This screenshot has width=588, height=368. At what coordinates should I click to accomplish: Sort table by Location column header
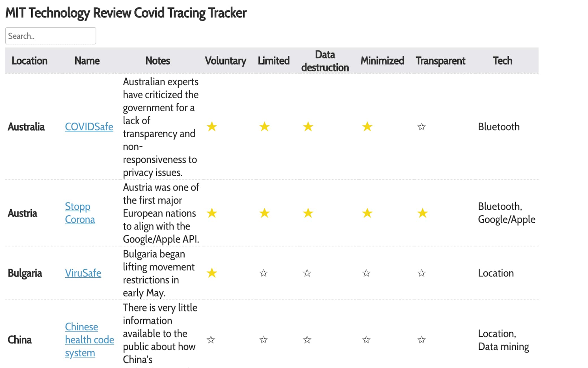click(29, 61)
